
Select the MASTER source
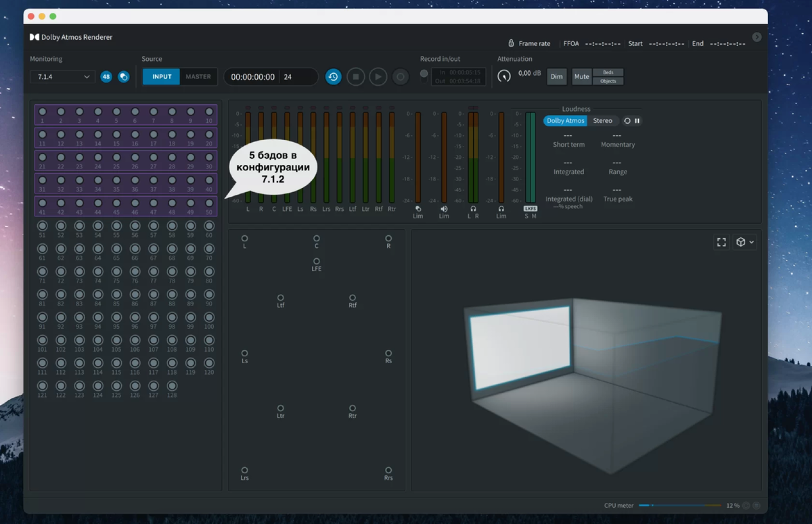198,77
